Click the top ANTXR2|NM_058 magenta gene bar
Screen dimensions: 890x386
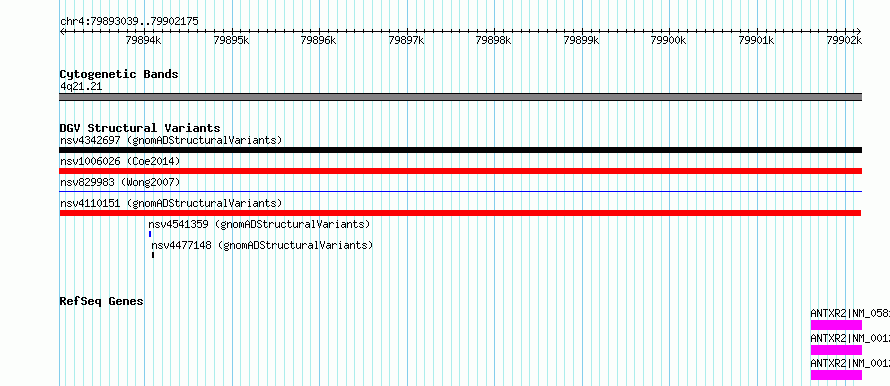pos(836,325)
